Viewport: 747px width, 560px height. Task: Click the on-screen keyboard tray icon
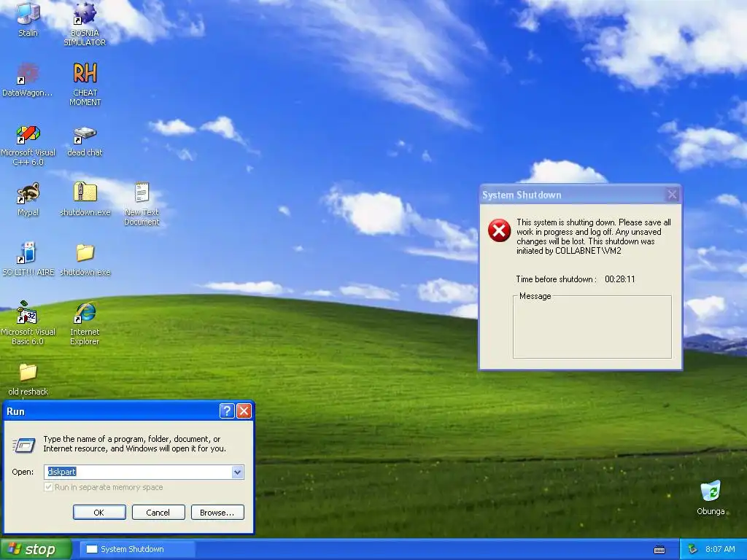click(x=659, y=550)
